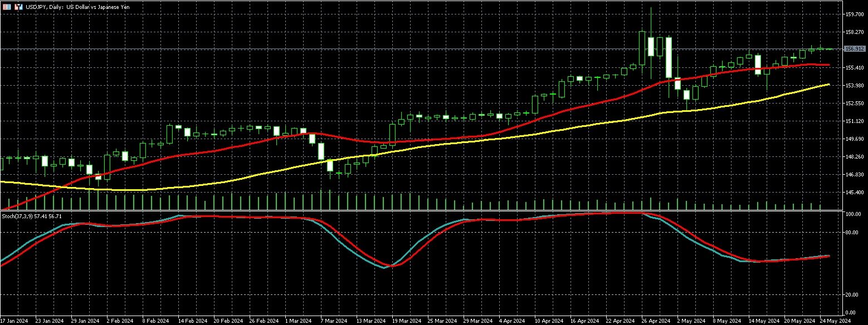
Task: Click the 20.00 stochastic scale label
Action: click(x=853, y=294)
